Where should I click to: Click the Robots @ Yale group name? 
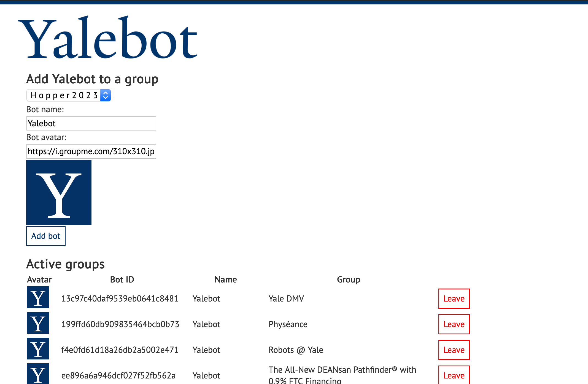pyautogui.click(x=296, y=350)
